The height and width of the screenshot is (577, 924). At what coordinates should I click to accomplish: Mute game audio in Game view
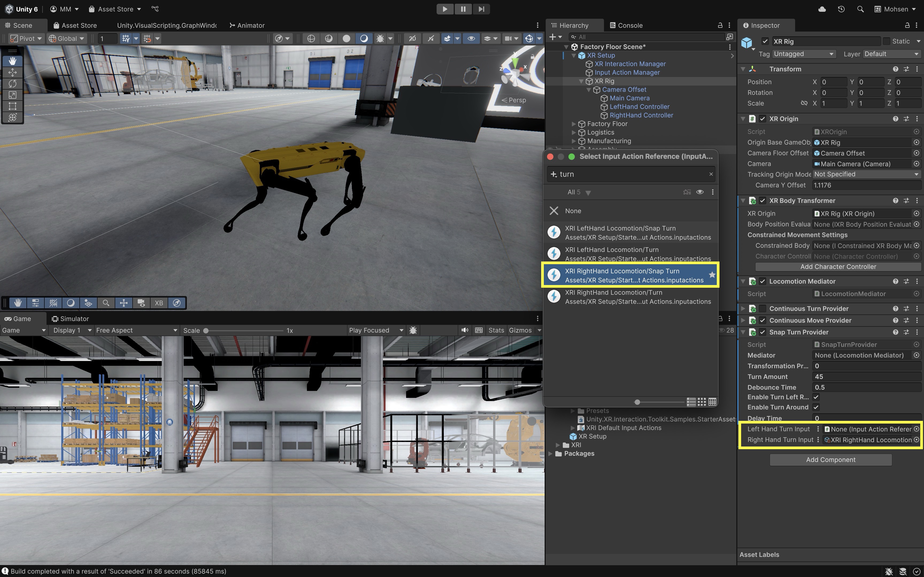pos(465,330)
